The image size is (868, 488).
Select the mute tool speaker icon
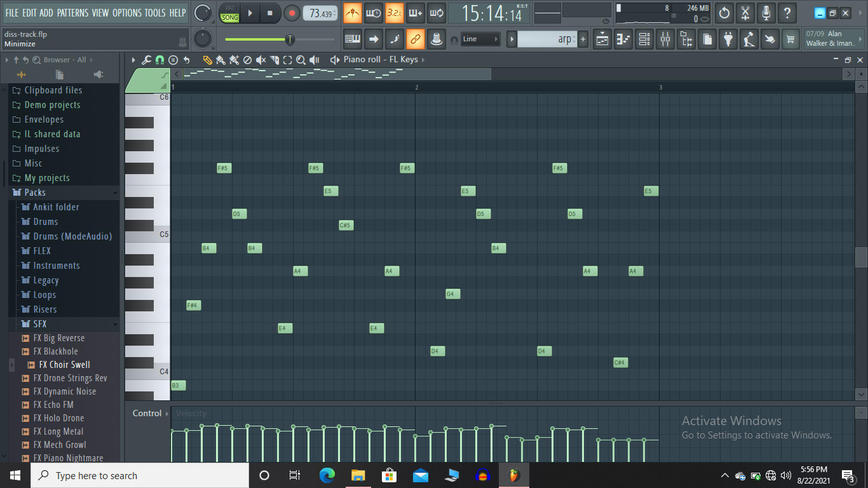(x=261, y=60)
